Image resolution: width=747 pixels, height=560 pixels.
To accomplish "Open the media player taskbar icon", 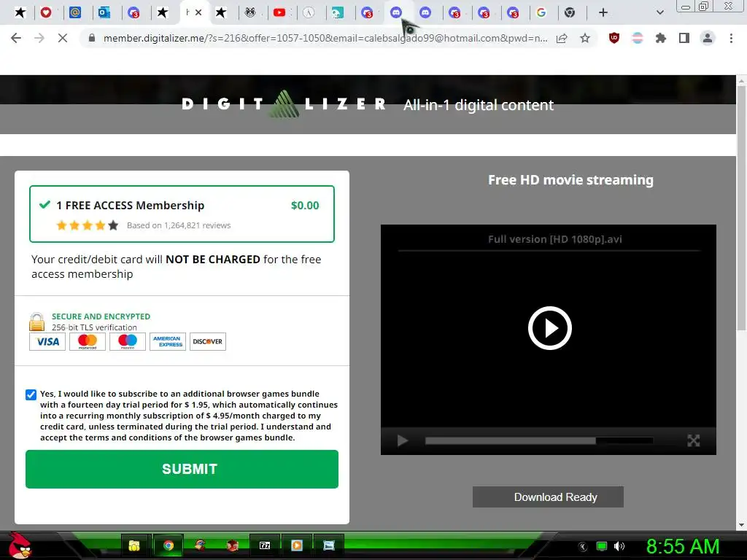I will tap(297, 545).
